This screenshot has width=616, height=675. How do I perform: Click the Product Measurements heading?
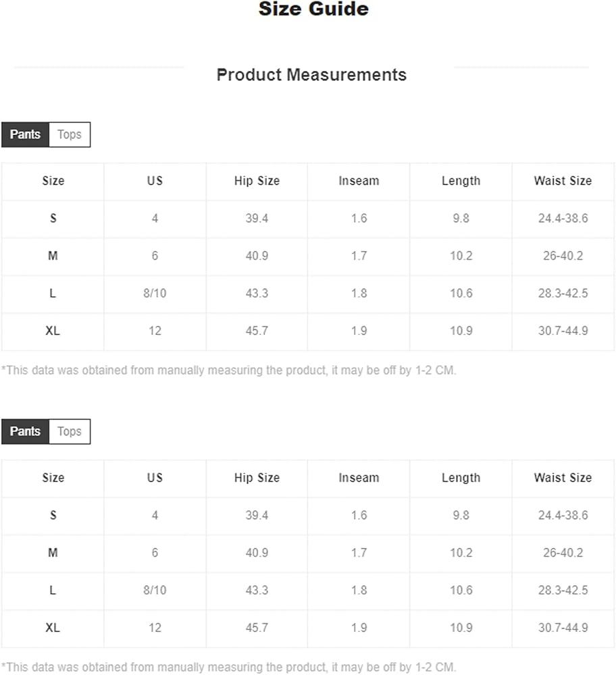click(x=311, y=75)
